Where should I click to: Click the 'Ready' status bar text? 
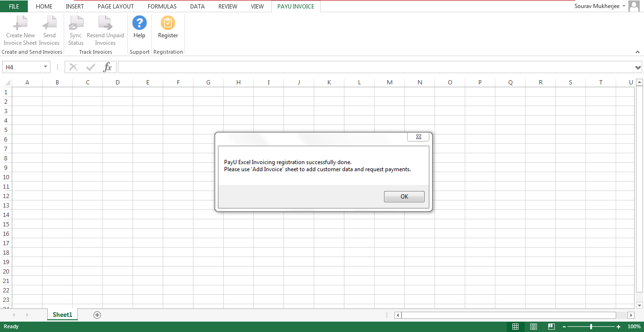point(11,326)
